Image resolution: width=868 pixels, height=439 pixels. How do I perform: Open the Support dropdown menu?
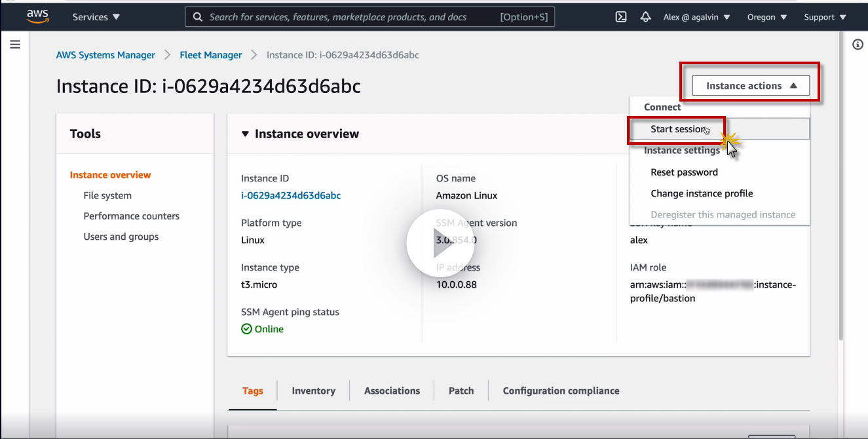tap(825, 17)
